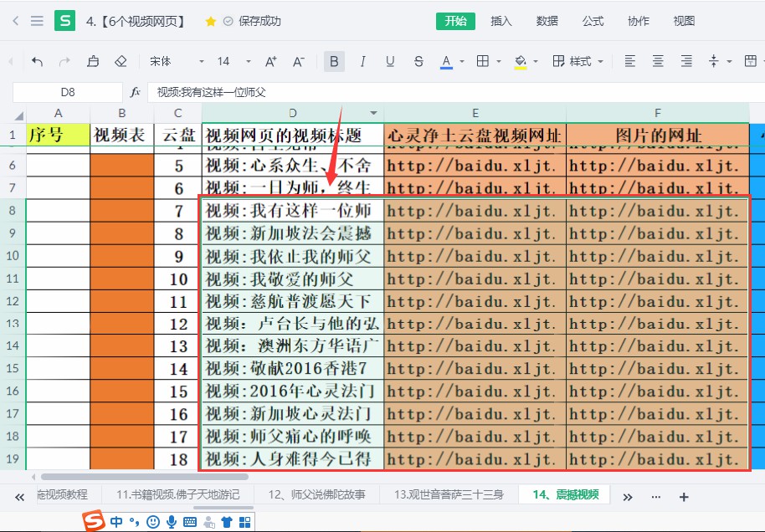Select the format painter icon

(x=93, y=61)
